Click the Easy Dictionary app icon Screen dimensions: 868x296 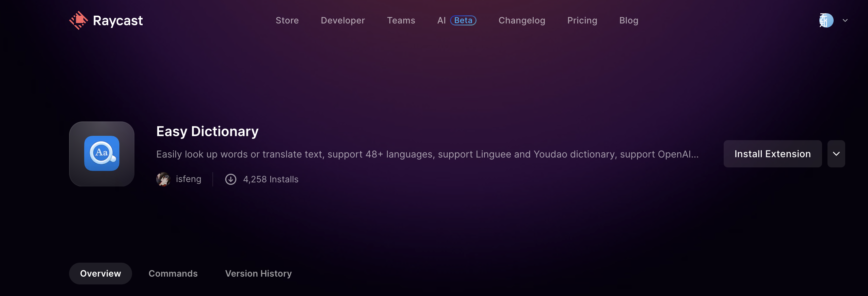pos(102,154)
